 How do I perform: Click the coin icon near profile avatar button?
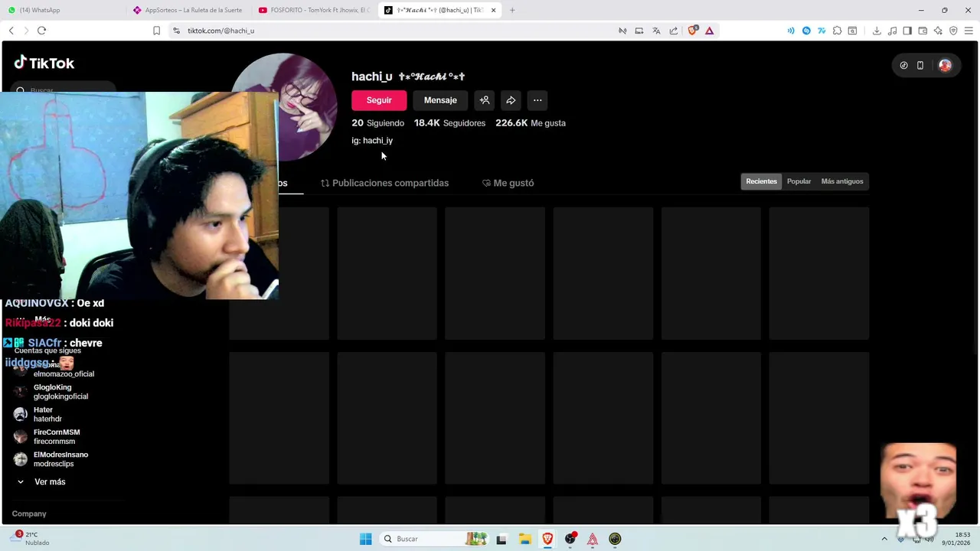pos(903,66)
